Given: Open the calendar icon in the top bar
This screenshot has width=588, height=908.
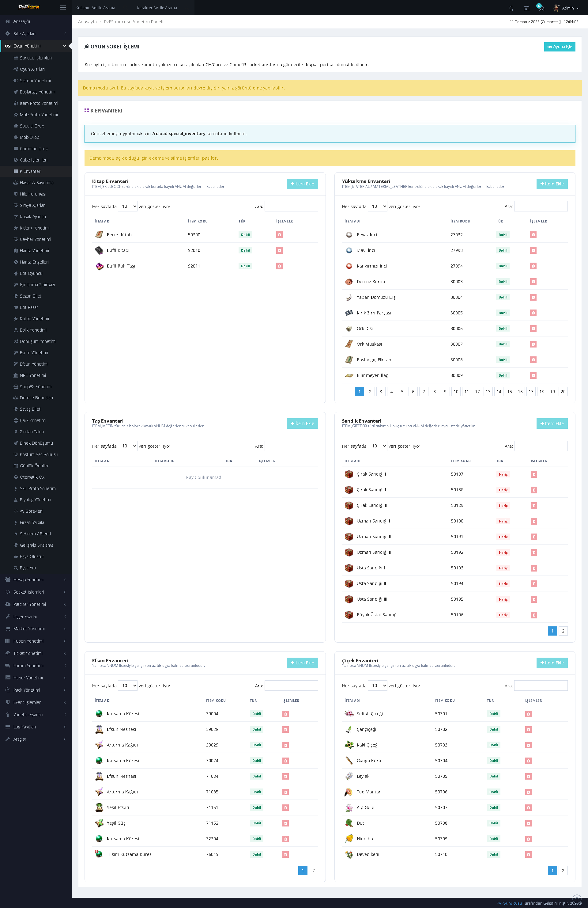Looking at the screenshot, I should (x=526, y=8).
